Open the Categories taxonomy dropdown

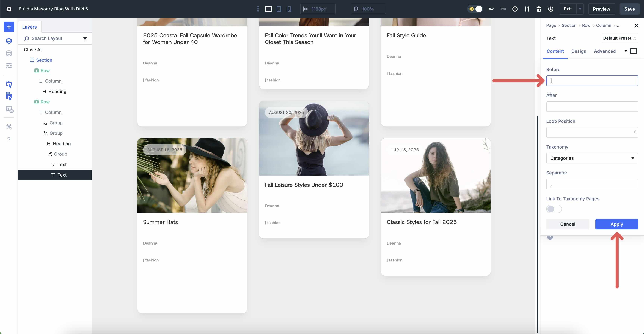(592, 158)
